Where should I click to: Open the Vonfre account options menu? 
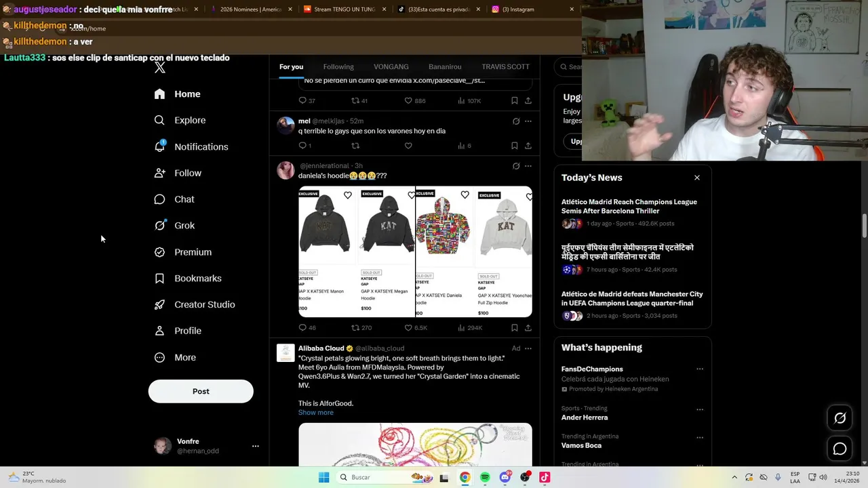point(255,446)
